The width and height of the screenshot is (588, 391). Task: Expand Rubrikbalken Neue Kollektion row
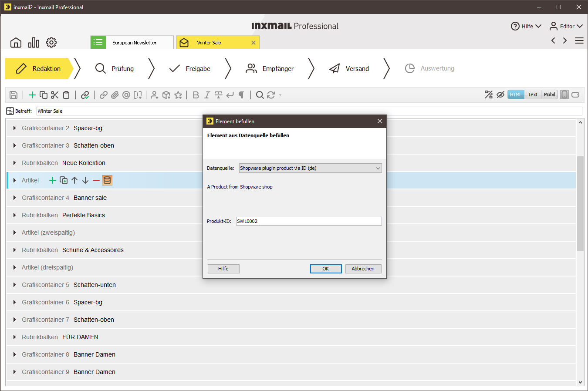click(x=14, y=163)
